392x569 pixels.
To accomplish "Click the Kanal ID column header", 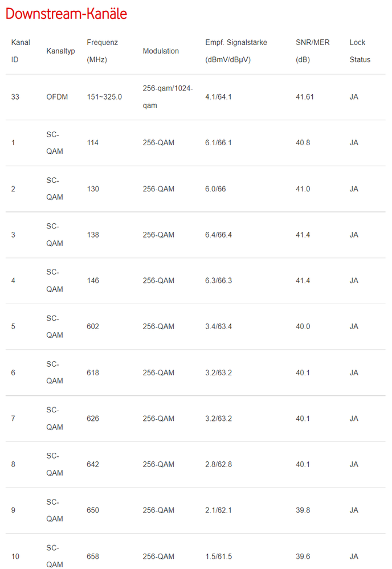I will (21, 51).
